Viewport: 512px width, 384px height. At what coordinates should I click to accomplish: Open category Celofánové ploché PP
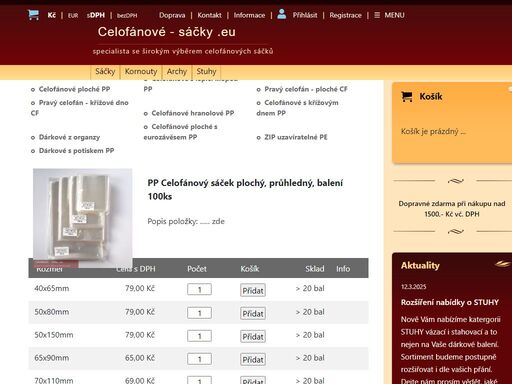74,89
